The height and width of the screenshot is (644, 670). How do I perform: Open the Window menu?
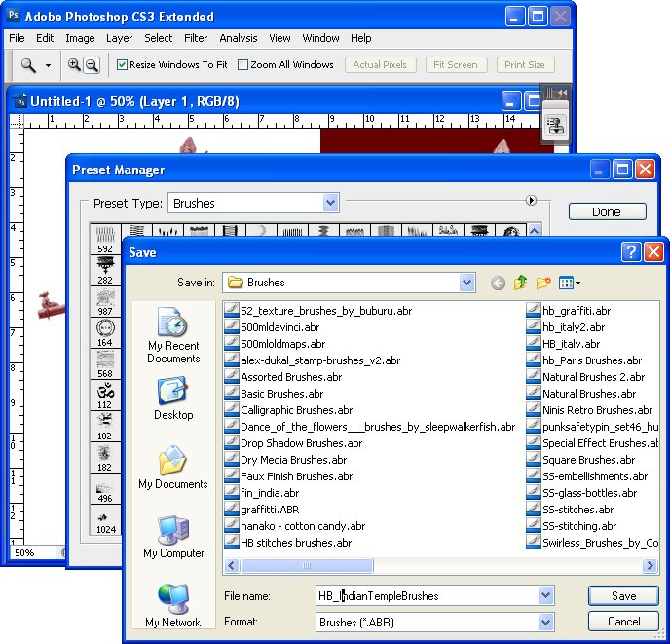click(320, 38)
